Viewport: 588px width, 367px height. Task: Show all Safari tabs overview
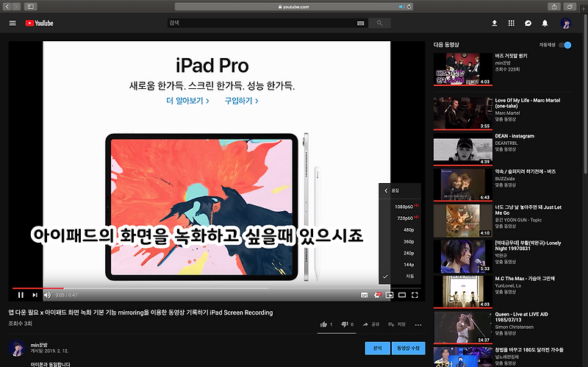[570, 7]
